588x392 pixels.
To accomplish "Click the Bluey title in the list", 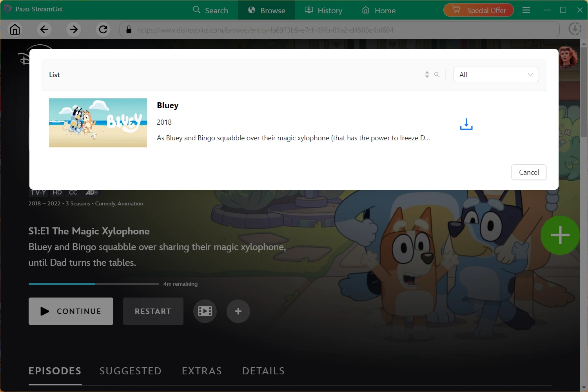I will click(168, 105).
